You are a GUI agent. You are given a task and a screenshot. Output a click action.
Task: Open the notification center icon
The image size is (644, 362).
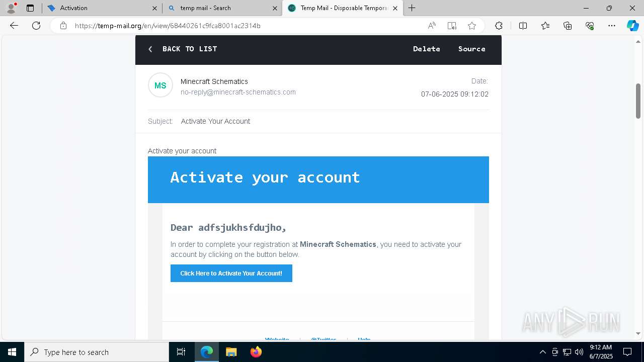(x=627, y=352)
